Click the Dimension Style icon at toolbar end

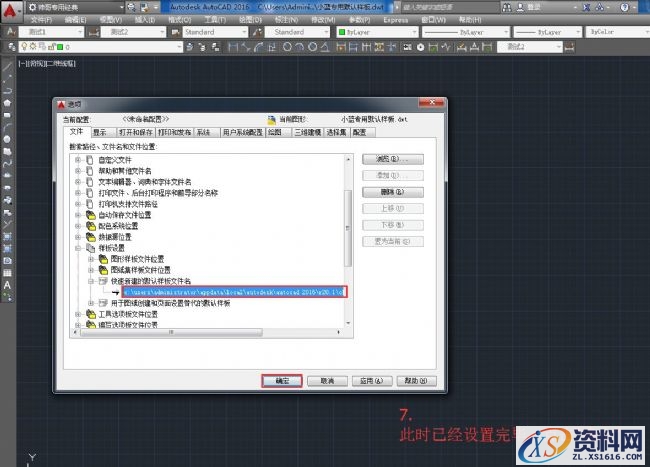click(x=570, y=47)
